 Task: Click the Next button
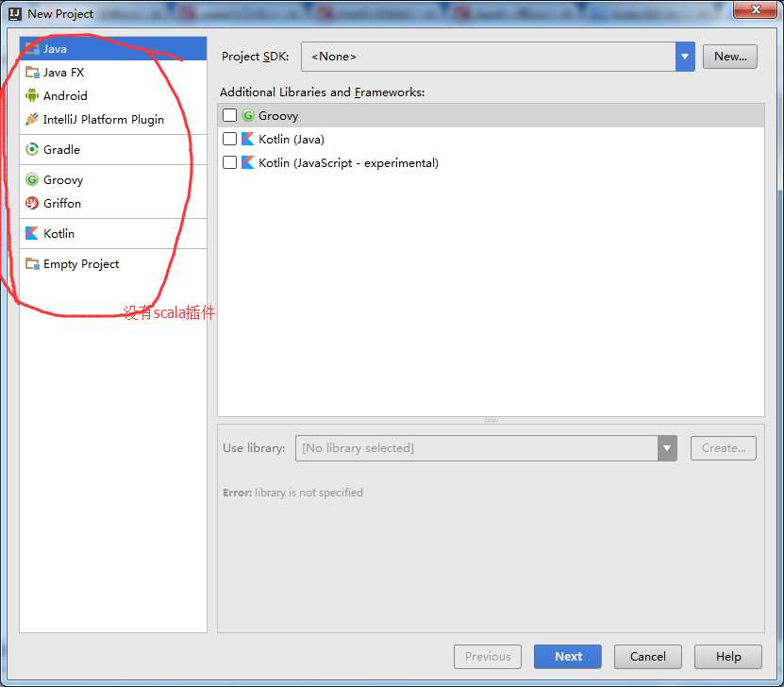coord(568,657)
